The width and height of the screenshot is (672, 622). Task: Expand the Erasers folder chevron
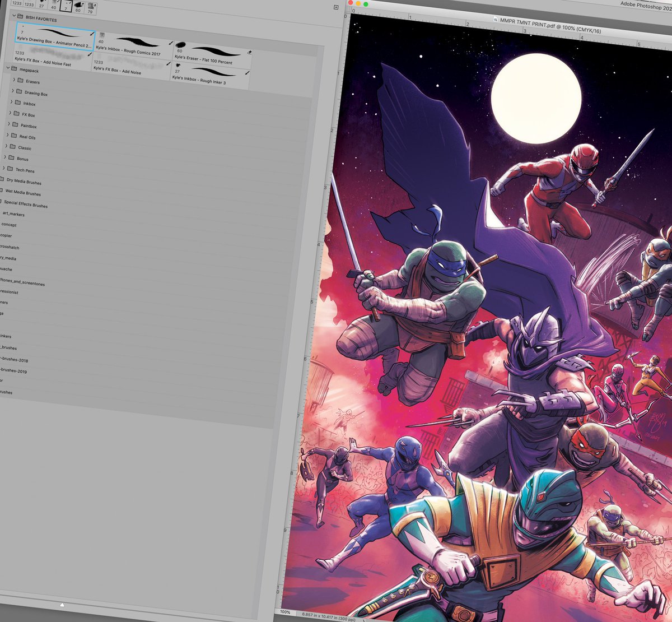14,80
